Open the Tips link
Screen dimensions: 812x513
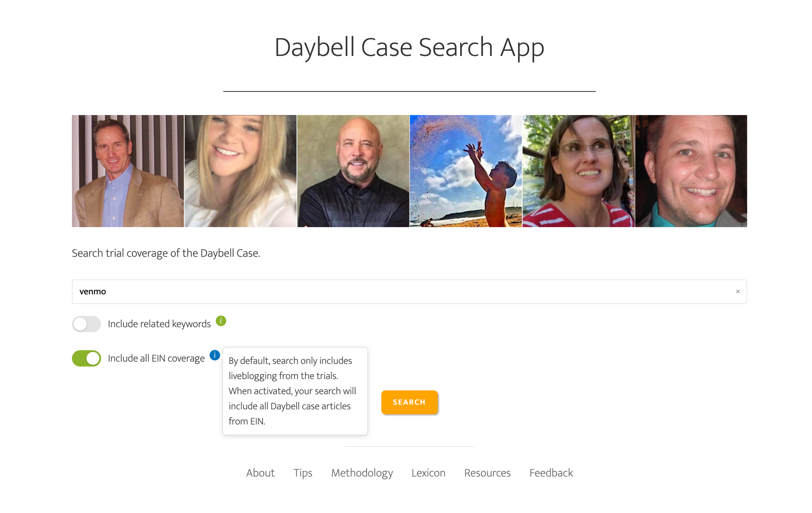(x=303, y=473)
